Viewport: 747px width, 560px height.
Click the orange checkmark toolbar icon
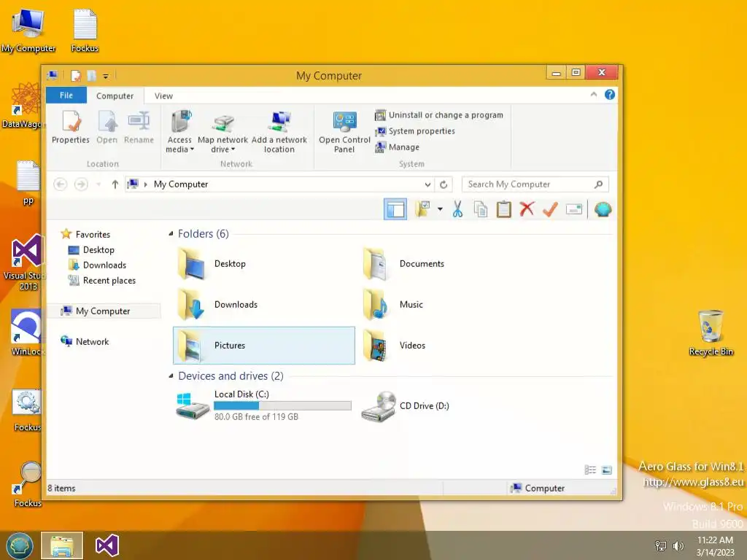point(550,209)
